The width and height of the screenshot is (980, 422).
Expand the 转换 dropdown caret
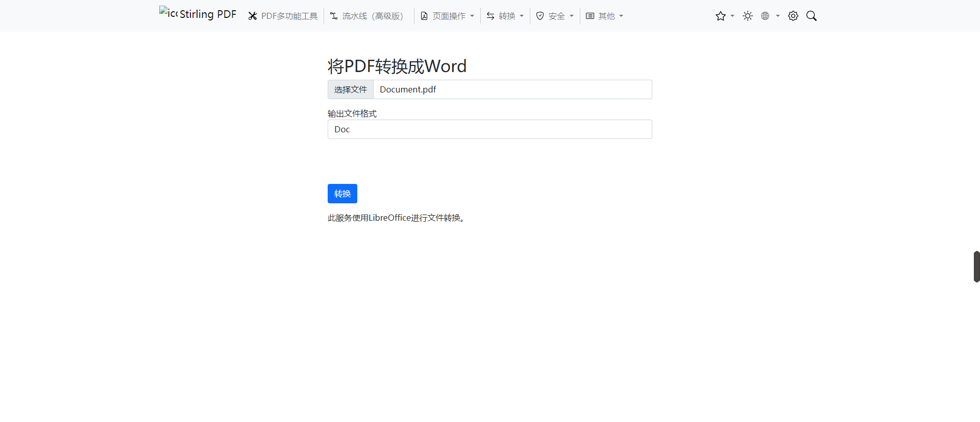[x=522, y=16]
